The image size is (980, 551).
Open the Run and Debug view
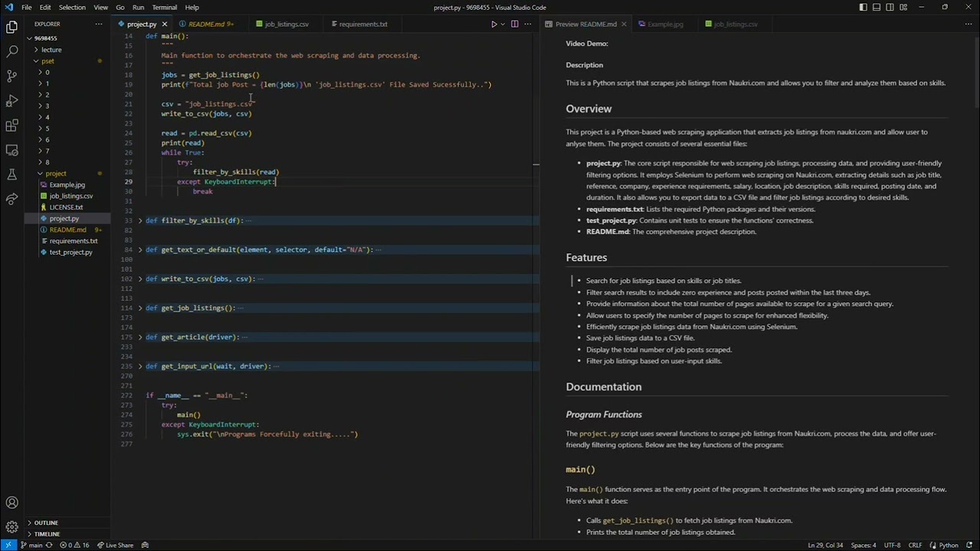[x=11, y=101]
